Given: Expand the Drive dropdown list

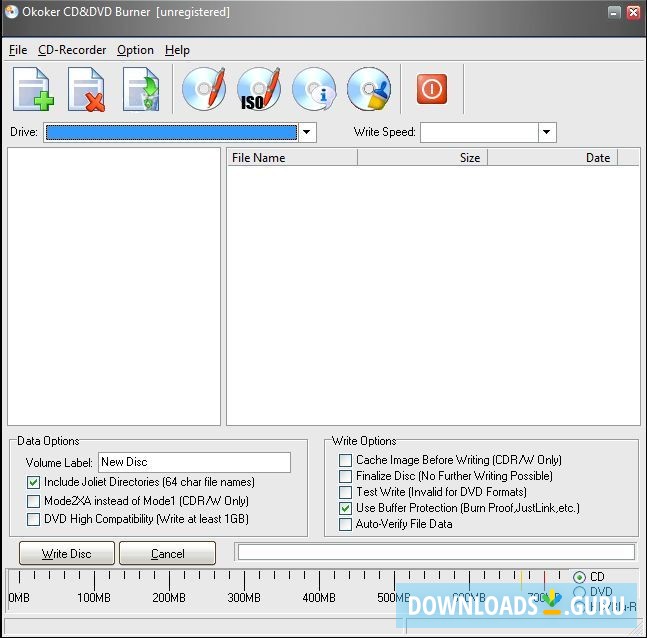Looking at the screenshot, I should point(307,132).
